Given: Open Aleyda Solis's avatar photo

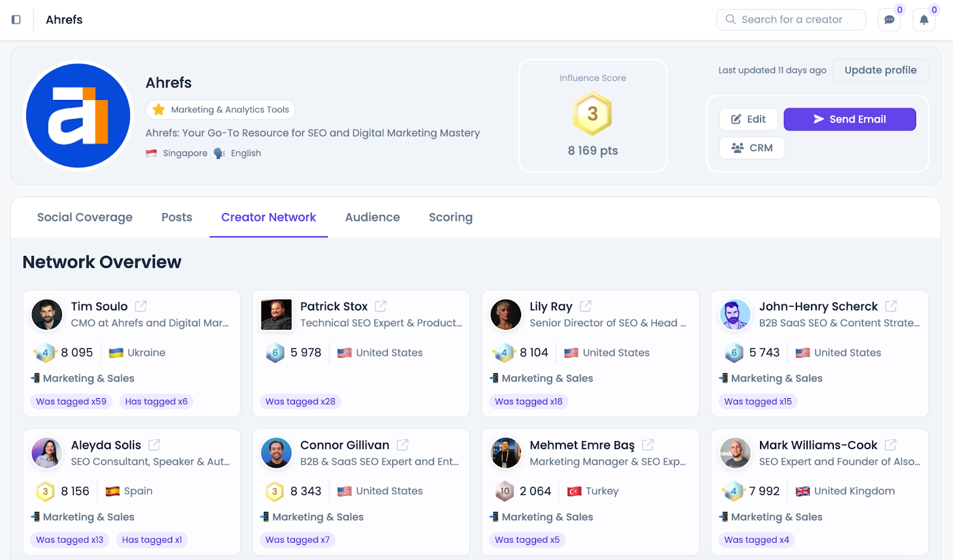Looking at the screenshot, I should [x=47, y=453].
